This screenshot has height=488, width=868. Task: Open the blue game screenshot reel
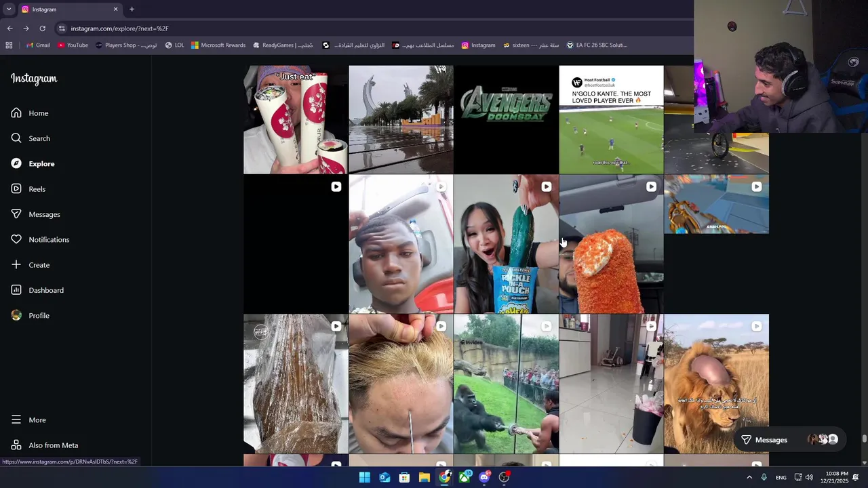click(716, 204)
